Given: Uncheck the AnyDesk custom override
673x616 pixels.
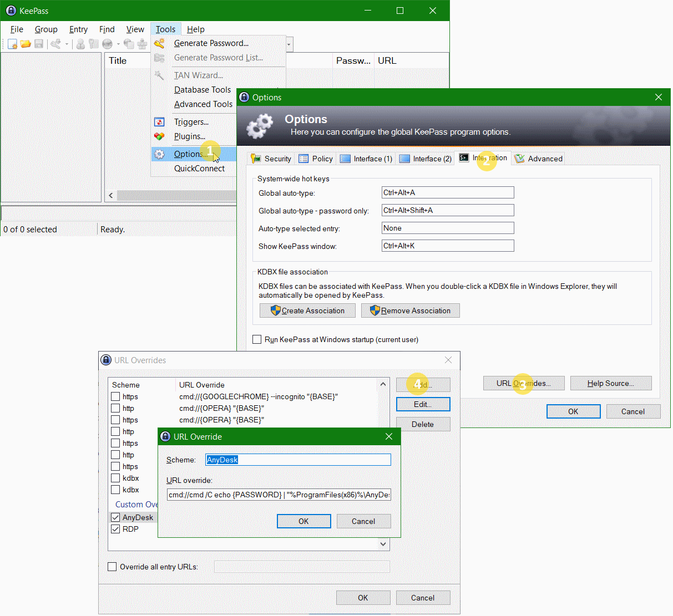Looking at the screenshot, I should tap(115, 517).
